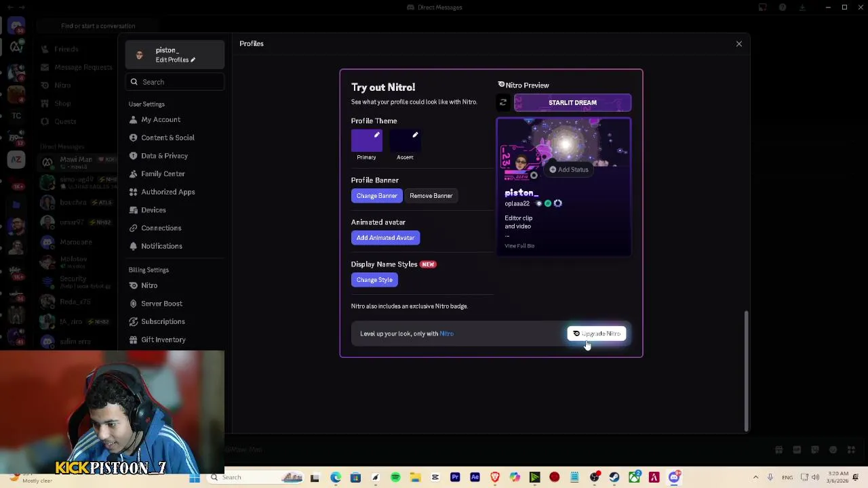Click the Remove Banner button

[x=431, y=196]
